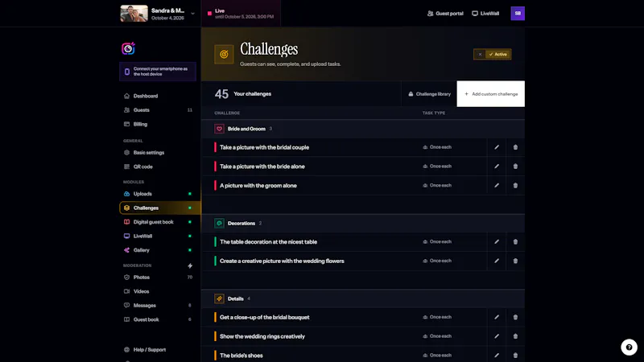Open the Guest portal link
644x362 pixels.
(445, 14)
